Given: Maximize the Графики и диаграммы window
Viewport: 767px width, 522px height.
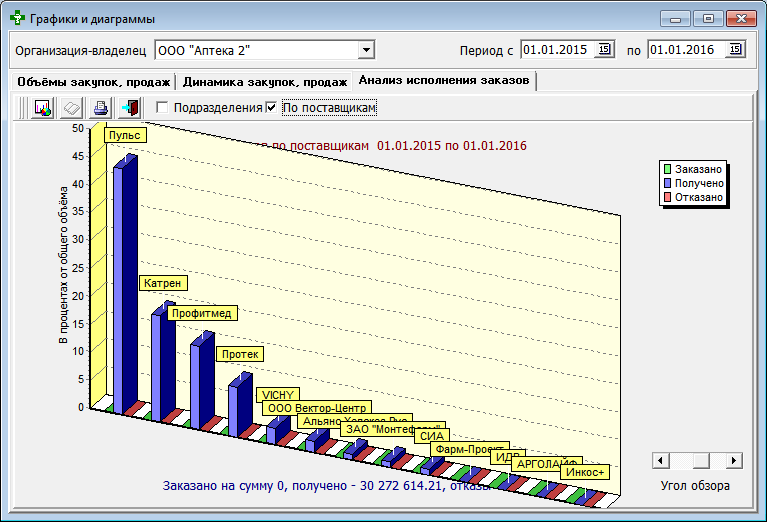Looking at the screenshot, I should tap(709, 19).
